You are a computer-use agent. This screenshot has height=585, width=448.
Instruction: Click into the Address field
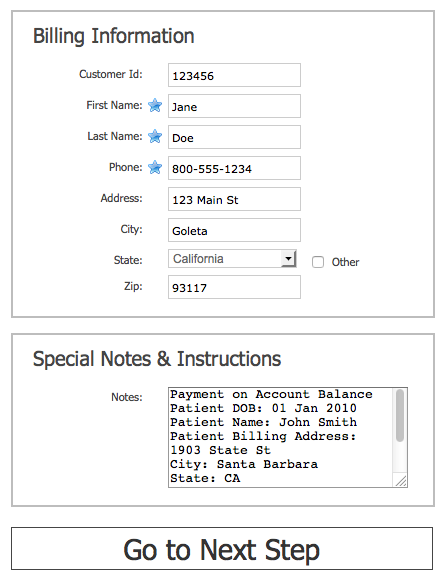point(234,199)
